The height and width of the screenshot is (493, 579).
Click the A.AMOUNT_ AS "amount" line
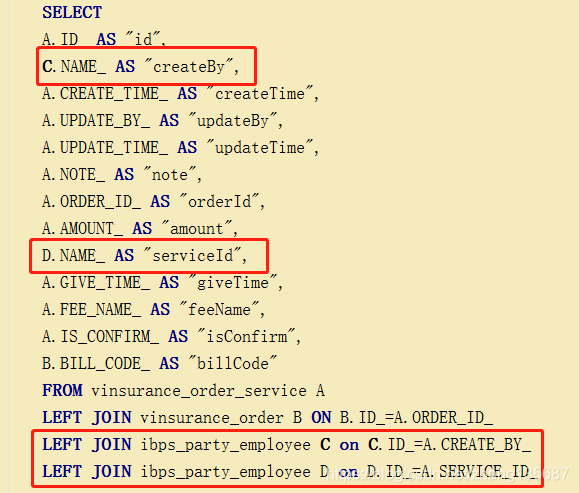point(140,229)
